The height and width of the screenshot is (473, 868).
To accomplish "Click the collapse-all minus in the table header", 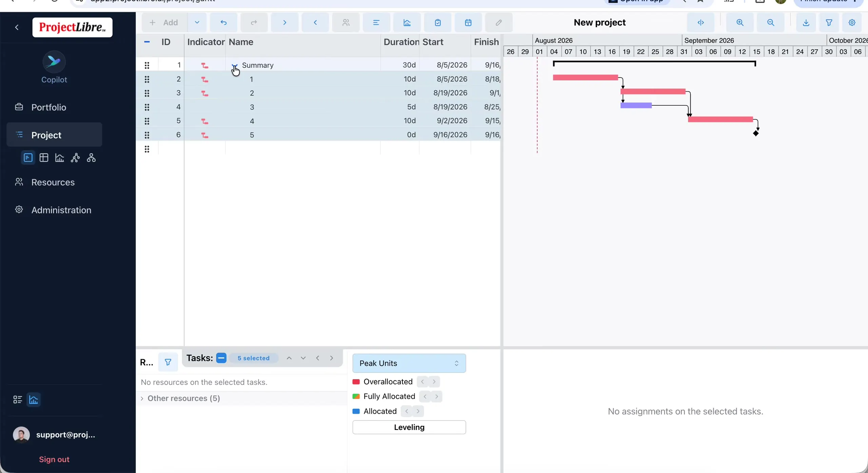I will point(147,42).
